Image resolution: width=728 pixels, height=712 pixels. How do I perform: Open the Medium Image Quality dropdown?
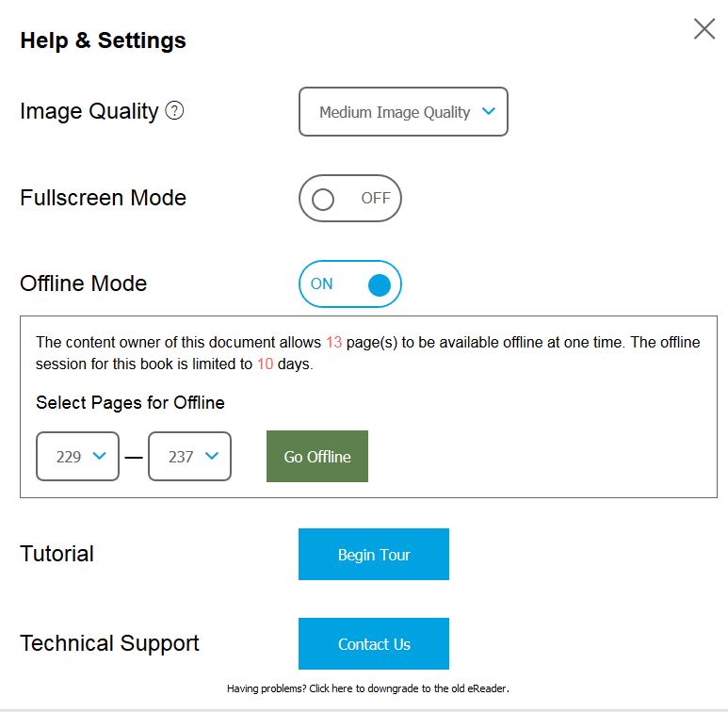tap(403, 111)
